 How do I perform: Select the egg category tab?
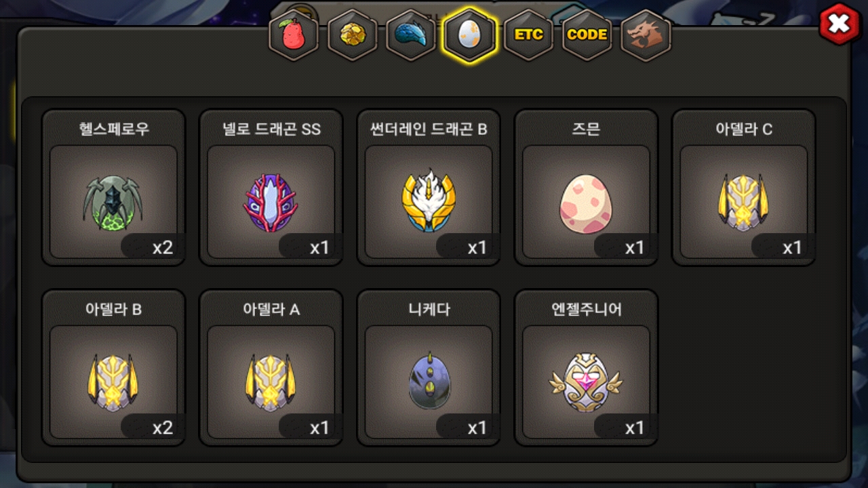tap(469, 35)
